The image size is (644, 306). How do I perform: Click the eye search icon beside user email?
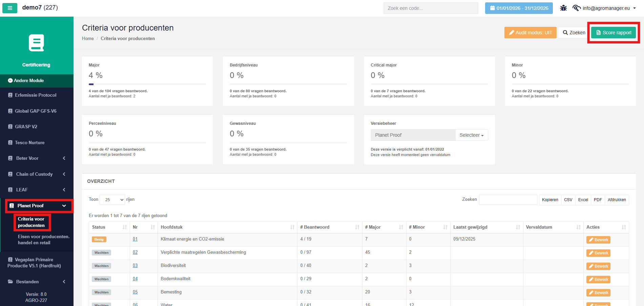point(576,8)
